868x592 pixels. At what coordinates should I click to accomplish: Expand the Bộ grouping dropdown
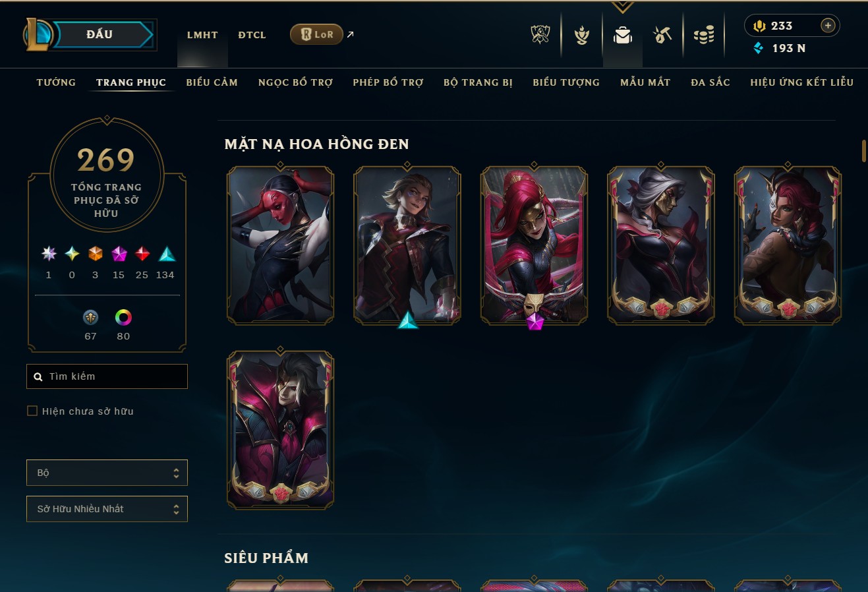107,473
